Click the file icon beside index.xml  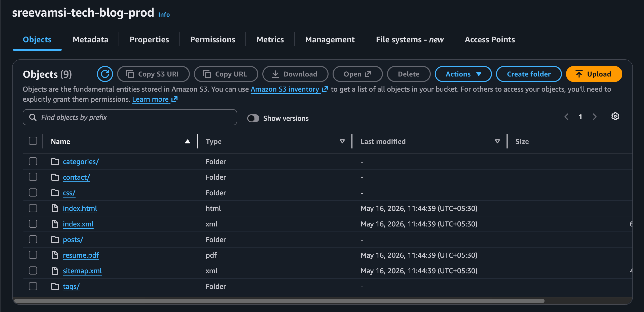(55, 224)
